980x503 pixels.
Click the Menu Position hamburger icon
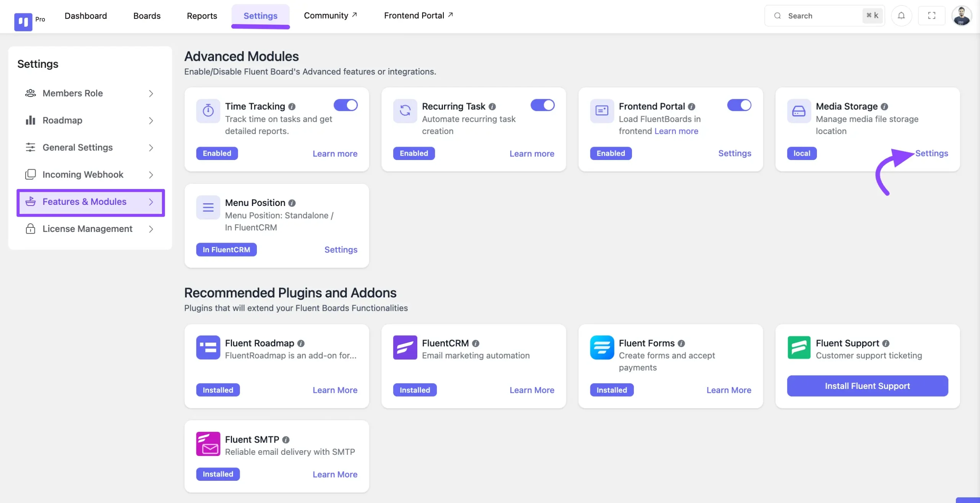tap(208, 207)
